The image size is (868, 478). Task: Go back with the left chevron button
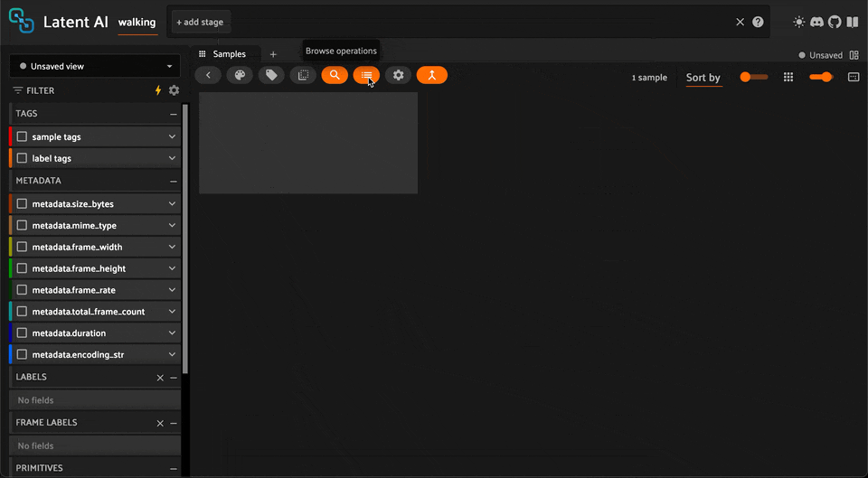[x=208, y=75]
